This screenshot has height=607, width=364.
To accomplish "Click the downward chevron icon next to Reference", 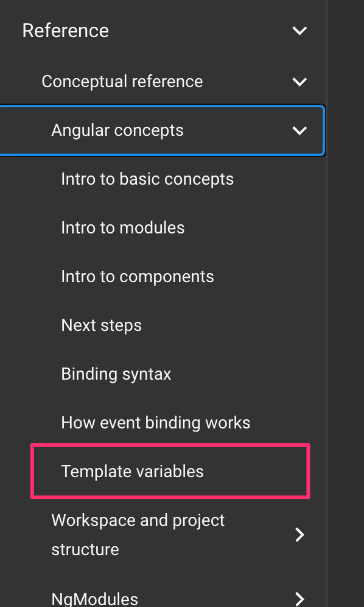I will (x=299, y=30).
